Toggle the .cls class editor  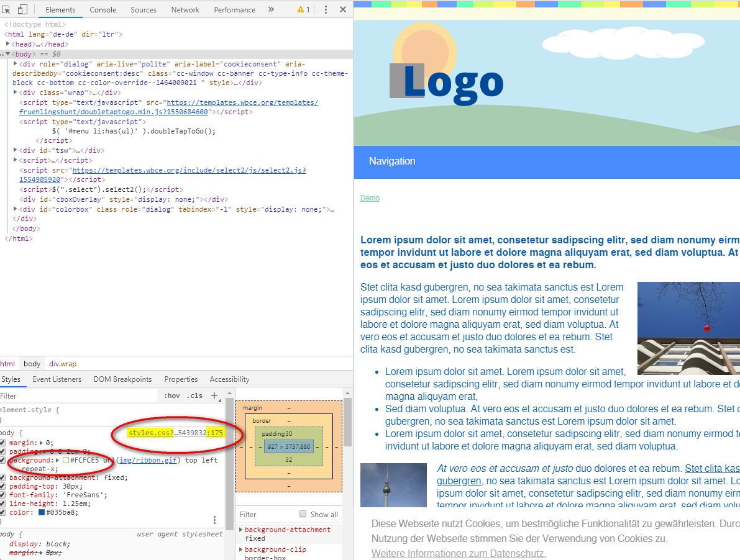(x=195, y=395)
